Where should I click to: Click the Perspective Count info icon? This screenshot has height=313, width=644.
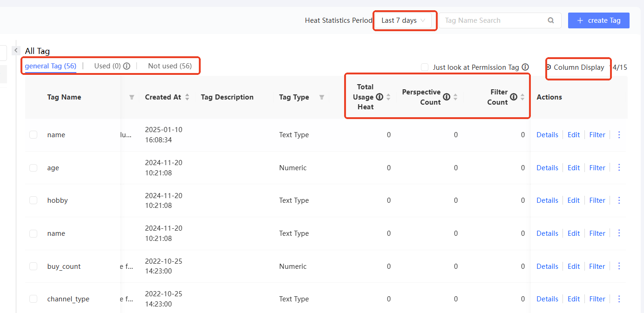pyautogui.click(x=447, y=97)
